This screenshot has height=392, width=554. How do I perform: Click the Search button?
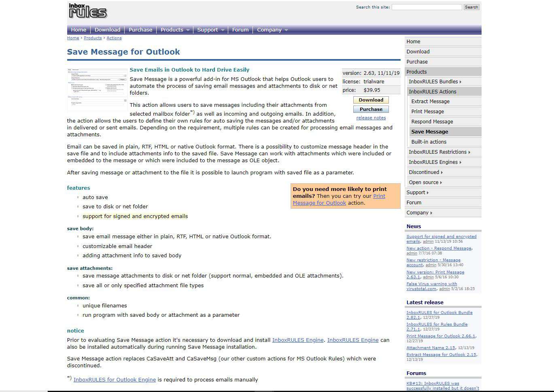point(471,7)
